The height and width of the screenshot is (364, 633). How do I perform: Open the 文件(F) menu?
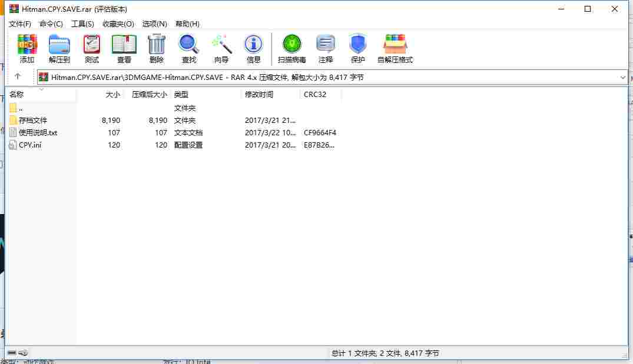tap(20, 24)
